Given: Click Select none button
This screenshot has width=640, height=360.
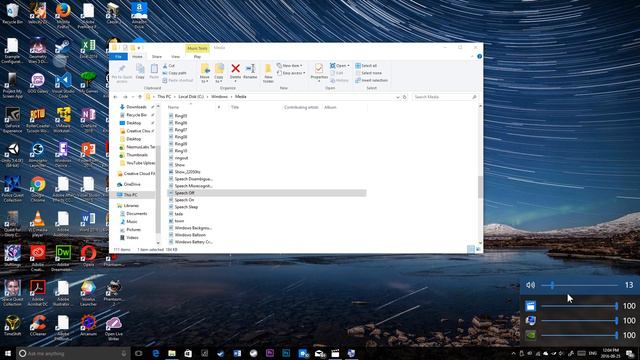Looking at the screenshot, I should tap(369, 73).
